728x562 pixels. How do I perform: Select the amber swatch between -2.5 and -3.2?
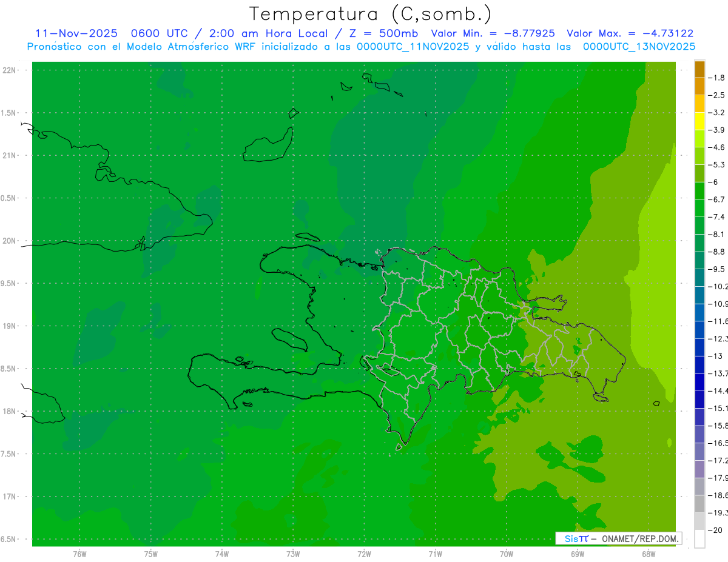(699, 104)
